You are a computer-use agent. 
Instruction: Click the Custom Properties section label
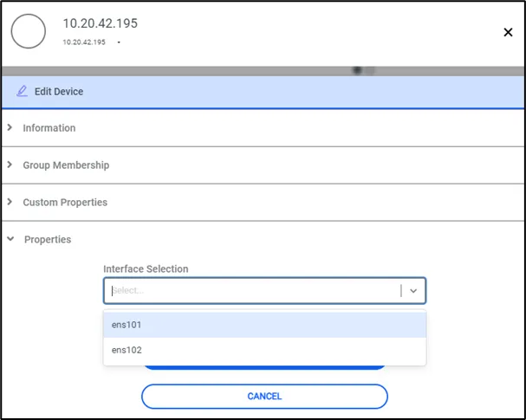coord(65,203)
